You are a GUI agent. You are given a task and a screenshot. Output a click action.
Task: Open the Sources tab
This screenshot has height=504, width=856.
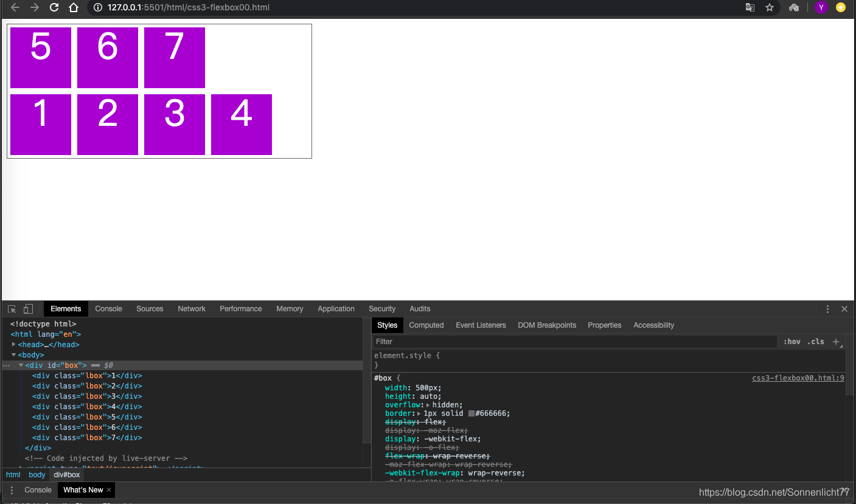pos(150,309)
